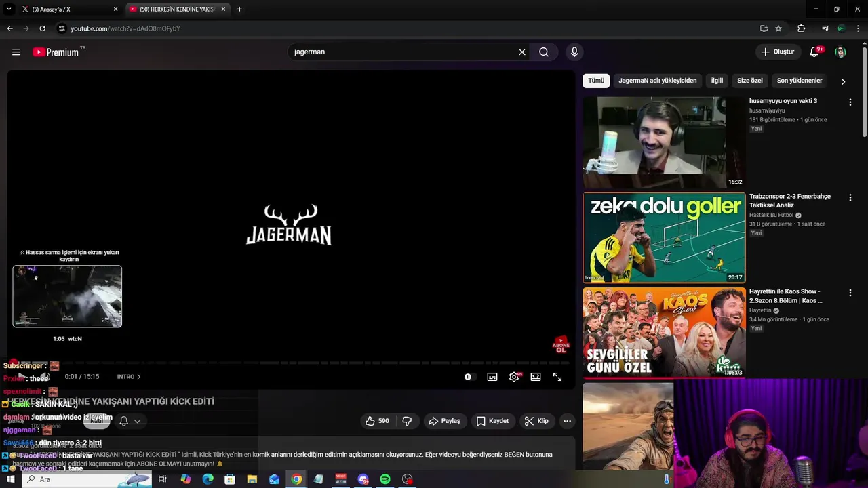Click Abone Ol watermark in player

pyautogui.click(x=561, y=345)
